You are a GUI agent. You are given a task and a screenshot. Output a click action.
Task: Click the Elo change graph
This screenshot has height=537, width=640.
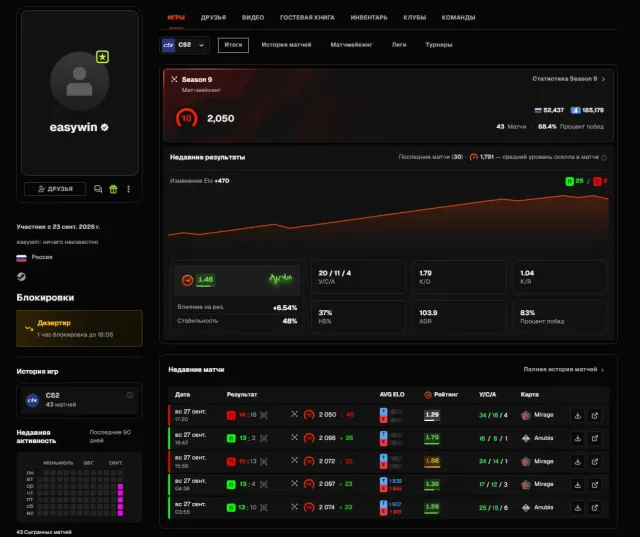coord(388,218)
